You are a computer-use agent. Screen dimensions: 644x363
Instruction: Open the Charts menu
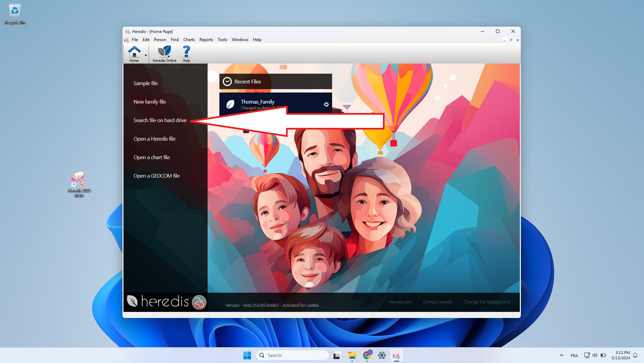point(189,39)
